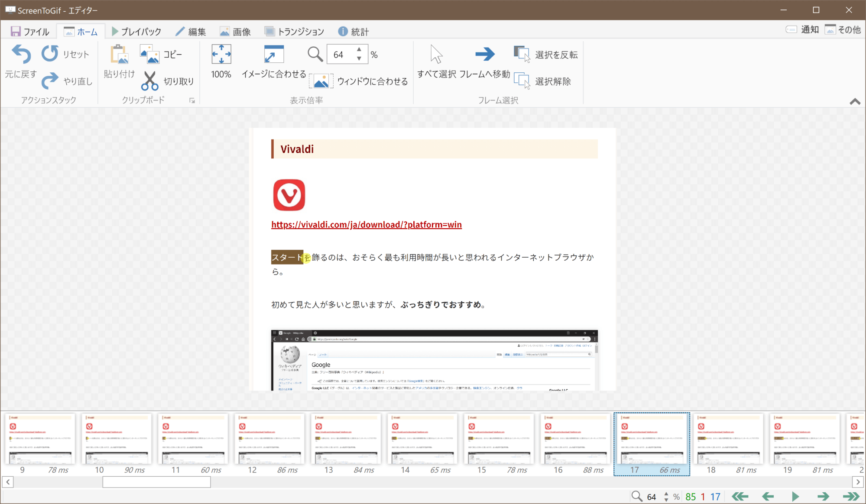Play the animation with the green play button
866x504 pixels.
795,496
